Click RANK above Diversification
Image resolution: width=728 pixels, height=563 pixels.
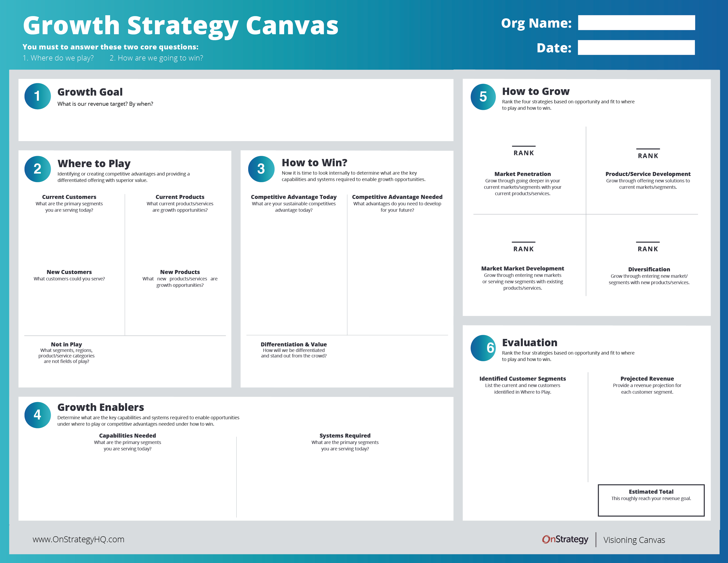click(648, 249)
